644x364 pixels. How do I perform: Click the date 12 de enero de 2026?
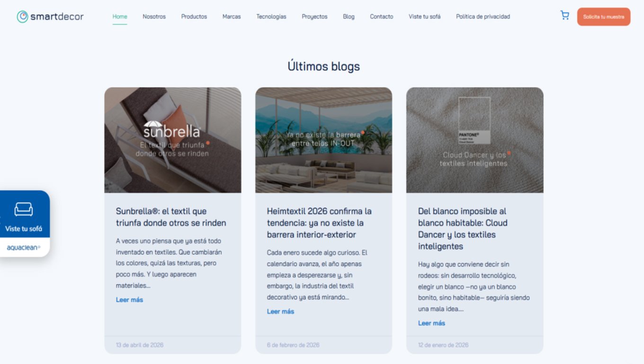[443, 345]
